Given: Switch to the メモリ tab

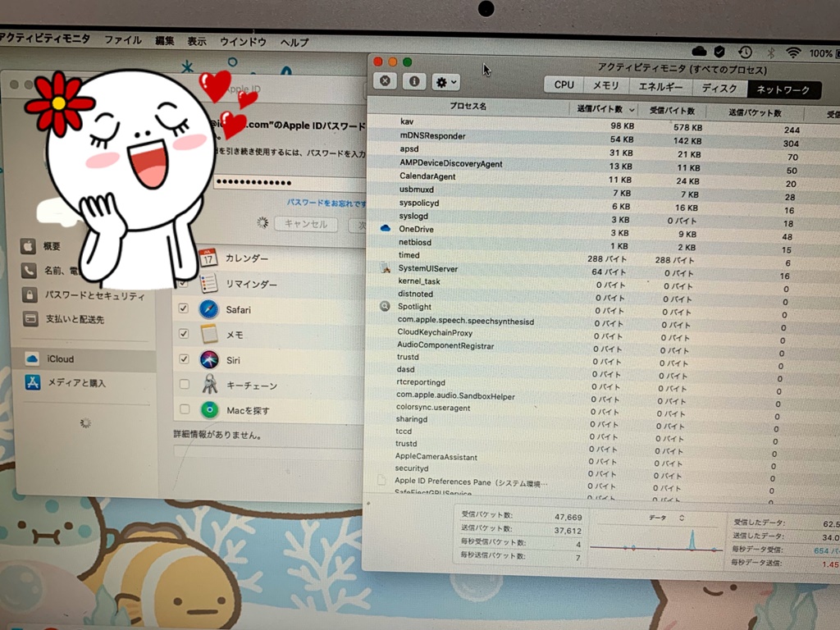Looking at the screenshot, I should [605, 85].
